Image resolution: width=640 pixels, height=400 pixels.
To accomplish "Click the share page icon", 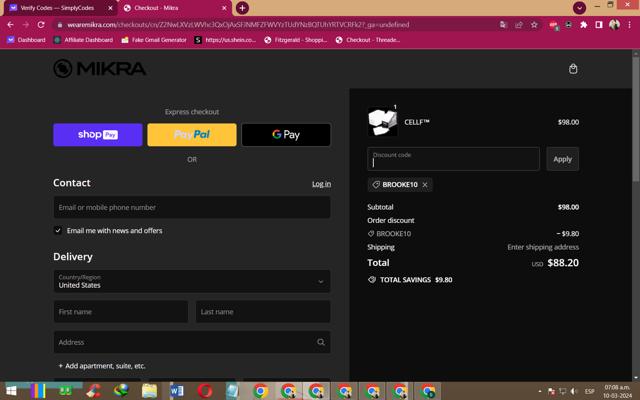I will point(519,25).
